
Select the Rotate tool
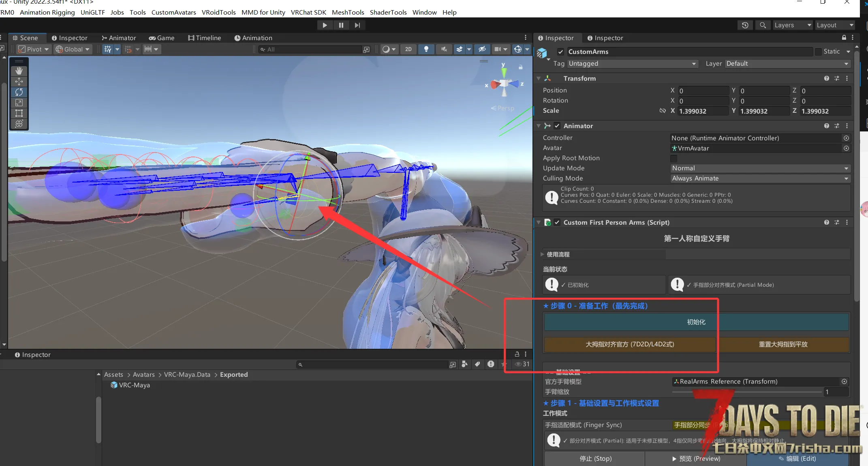click(19, 92)
